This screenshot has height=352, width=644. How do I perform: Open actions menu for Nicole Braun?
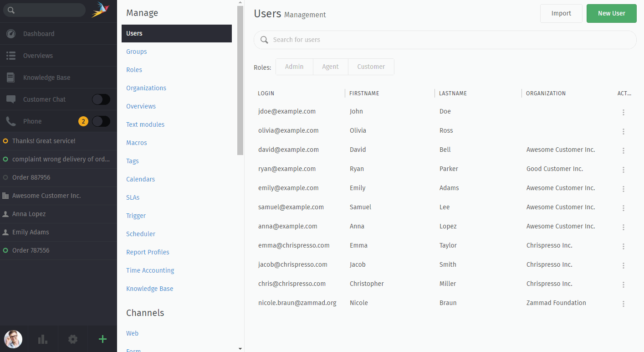(623, 304)
